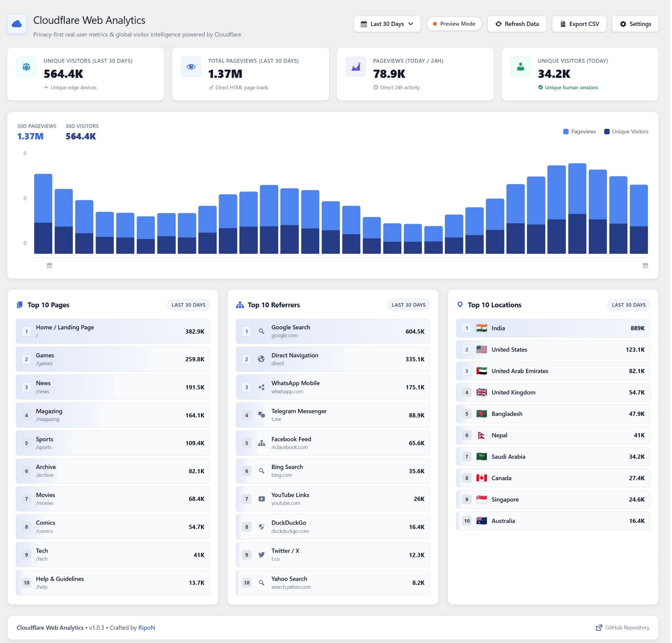
Task: Click the Direct Navigation globe icon
Action: [x=261, y=359]
